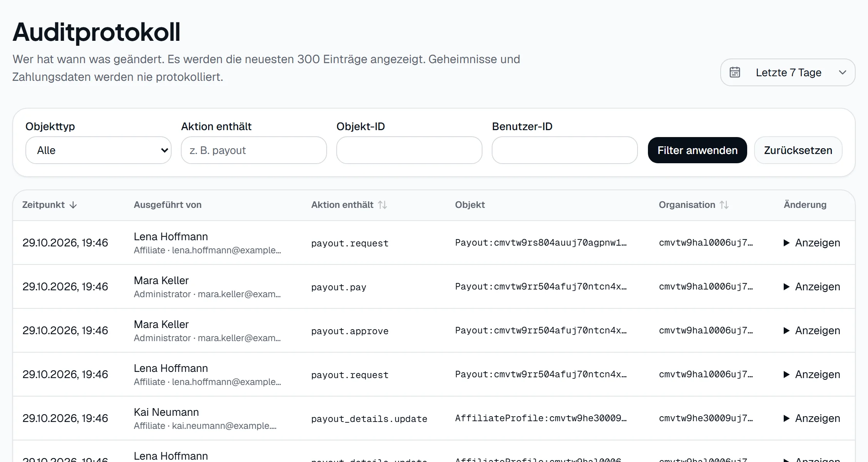Click Änderung column header

[805, 205]
